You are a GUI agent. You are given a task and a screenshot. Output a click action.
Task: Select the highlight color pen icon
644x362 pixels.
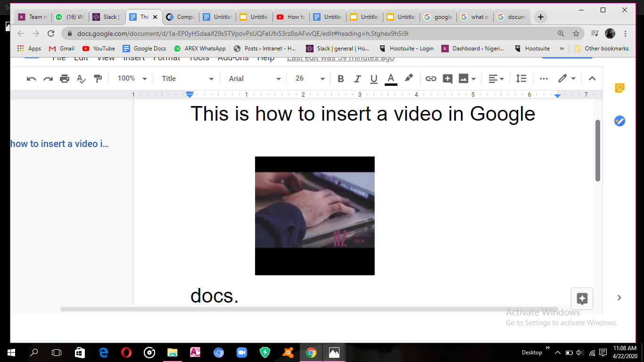click(409, 78)
